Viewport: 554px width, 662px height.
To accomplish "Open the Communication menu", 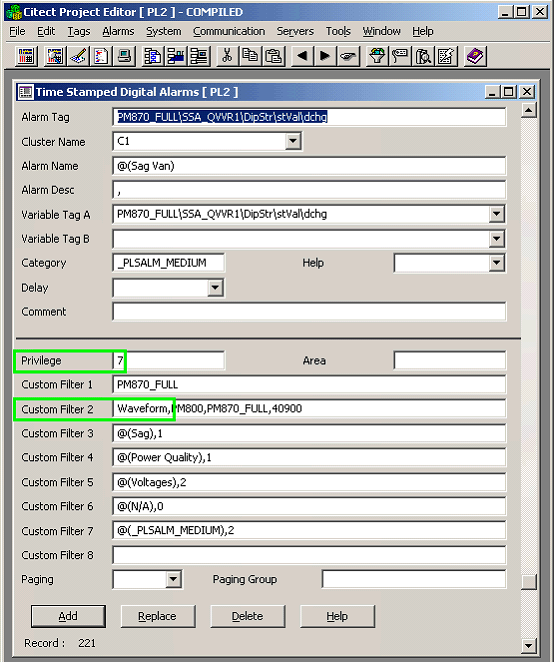I will 229,31.
